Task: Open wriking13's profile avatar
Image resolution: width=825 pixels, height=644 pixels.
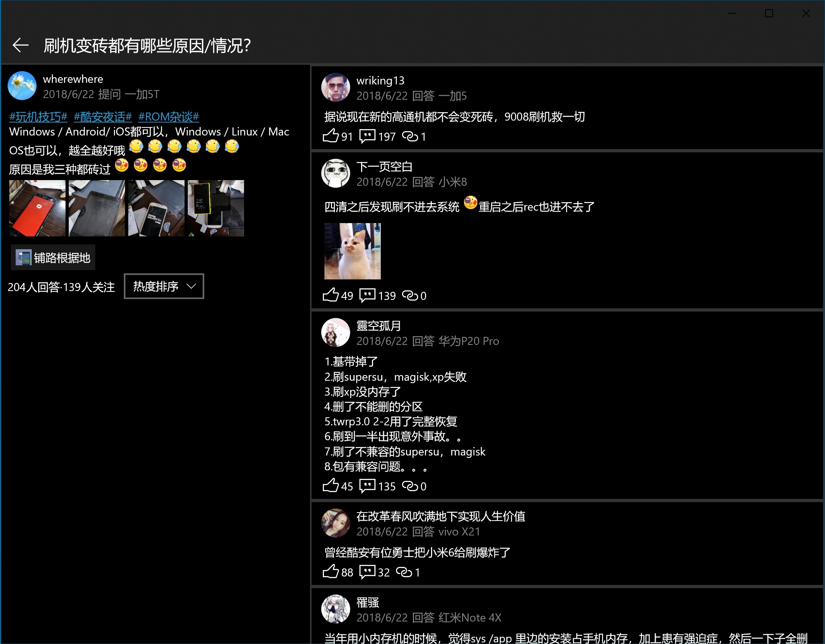Action: pyautogui.click(x=335, y=87)
